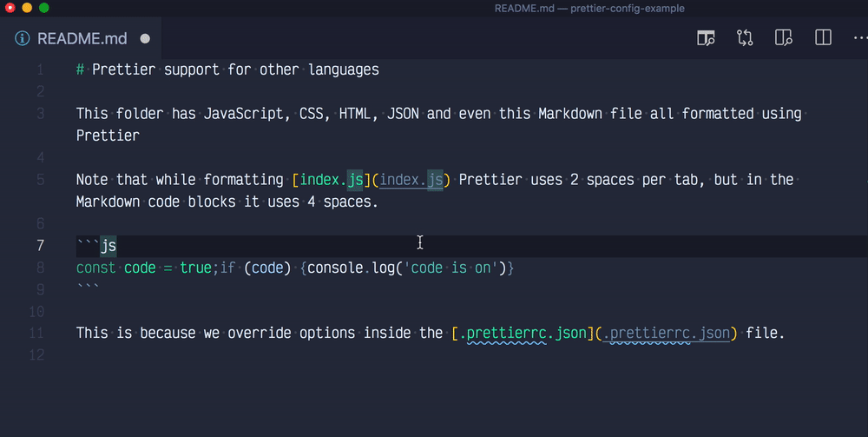Open Changes with the git compare icon
The width and height of the screenshot is (868, 437).
pyautogui.click(x=745, y=37)
